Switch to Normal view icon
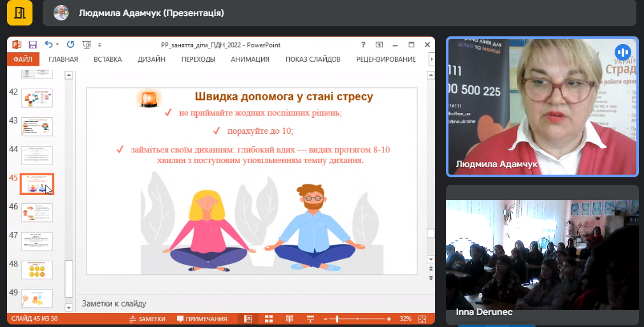The height and width of the screenshot is (327, 644). 248,319
